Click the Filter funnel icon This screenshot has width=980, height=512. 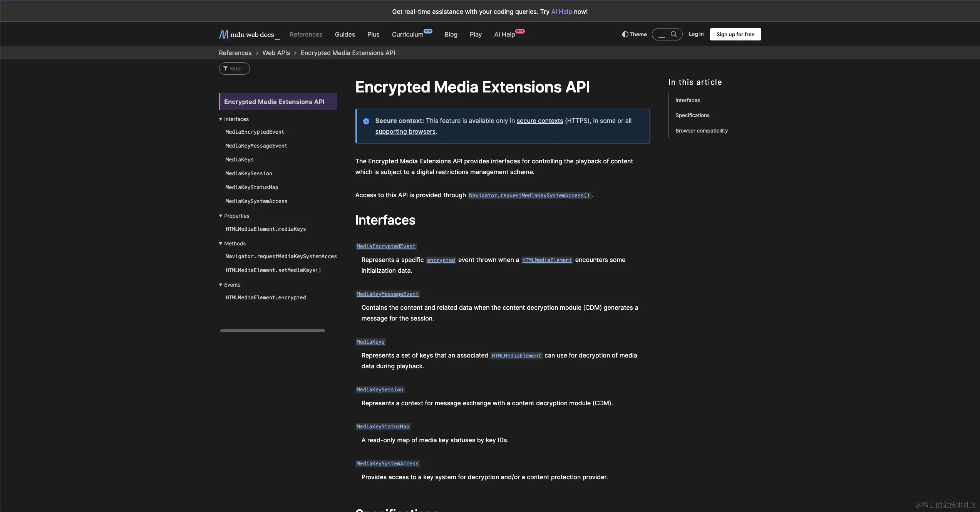coord(226,69)
